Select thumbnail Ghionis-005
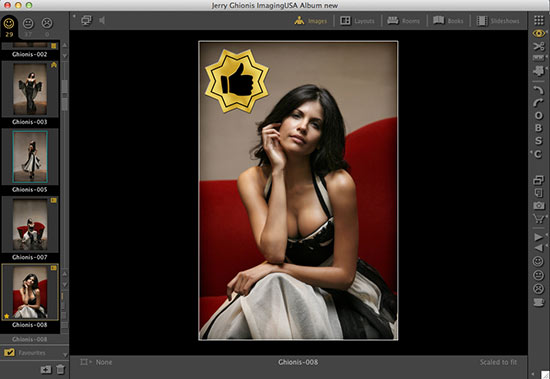Viewport: 550px width, 379px height. point(30,157)
